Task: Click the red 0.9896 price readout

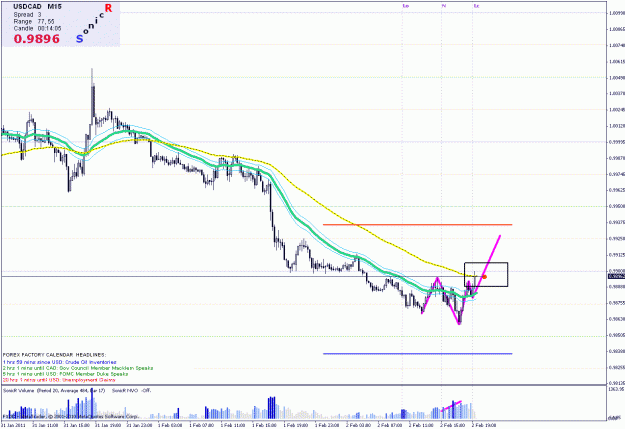Action: [x=37, y=39]
